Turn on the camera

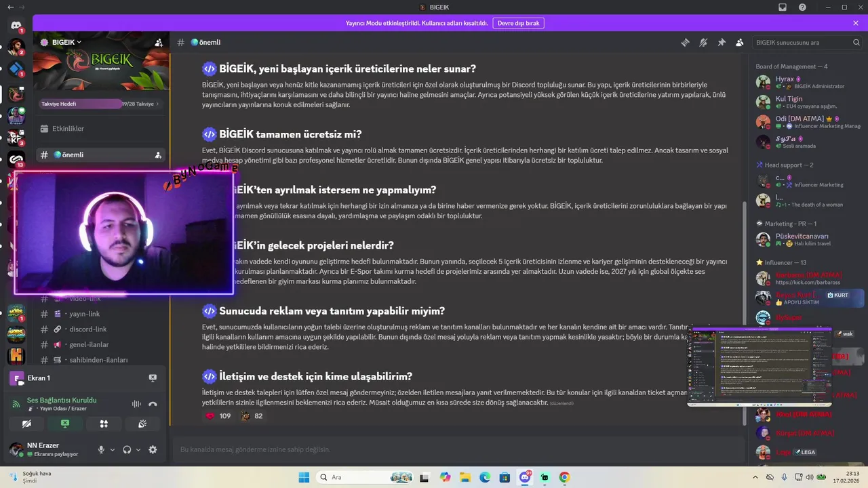coord(26,424)
